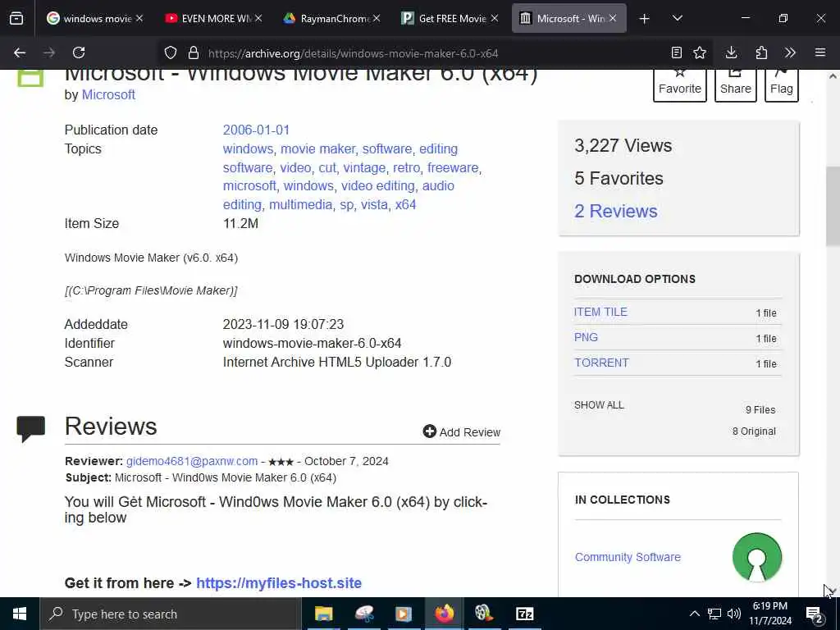Close the EVEN MORE WM tab
The height and width of the screenshot is (630, 840).
click(x=258, y=18)
